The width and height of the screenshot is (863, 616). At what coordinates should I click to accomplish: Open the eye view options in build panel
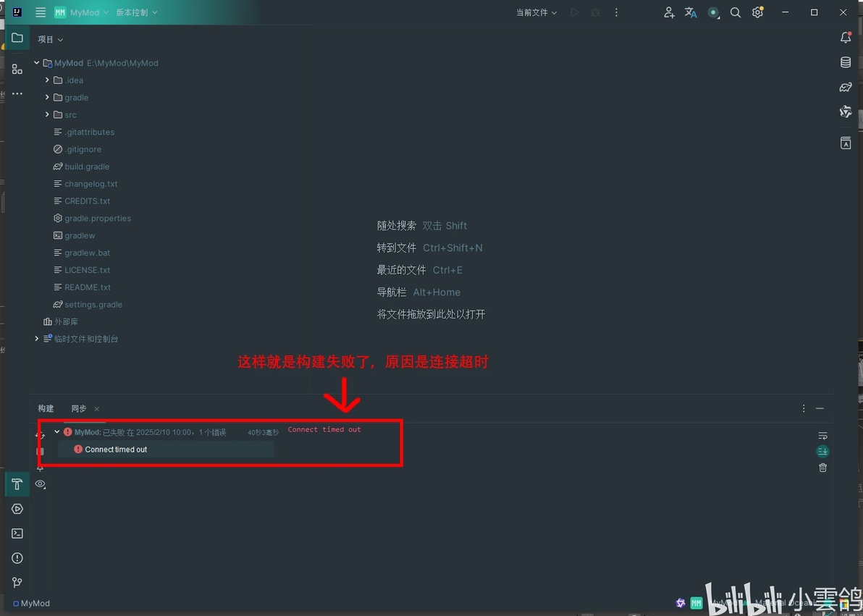[40, 484]
